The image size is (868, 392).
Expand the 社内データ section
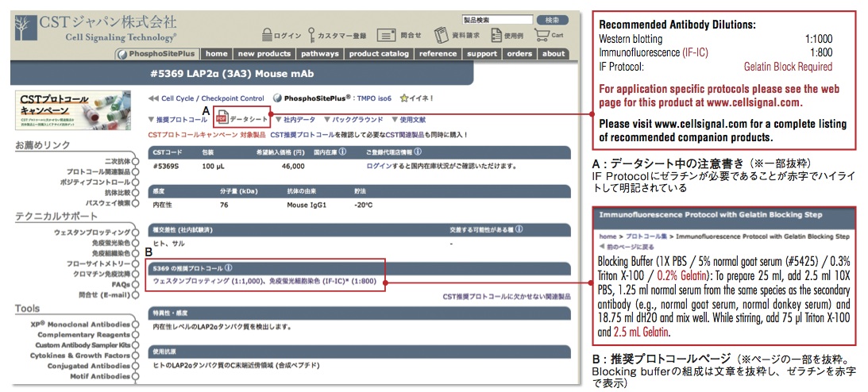[279, 119]
